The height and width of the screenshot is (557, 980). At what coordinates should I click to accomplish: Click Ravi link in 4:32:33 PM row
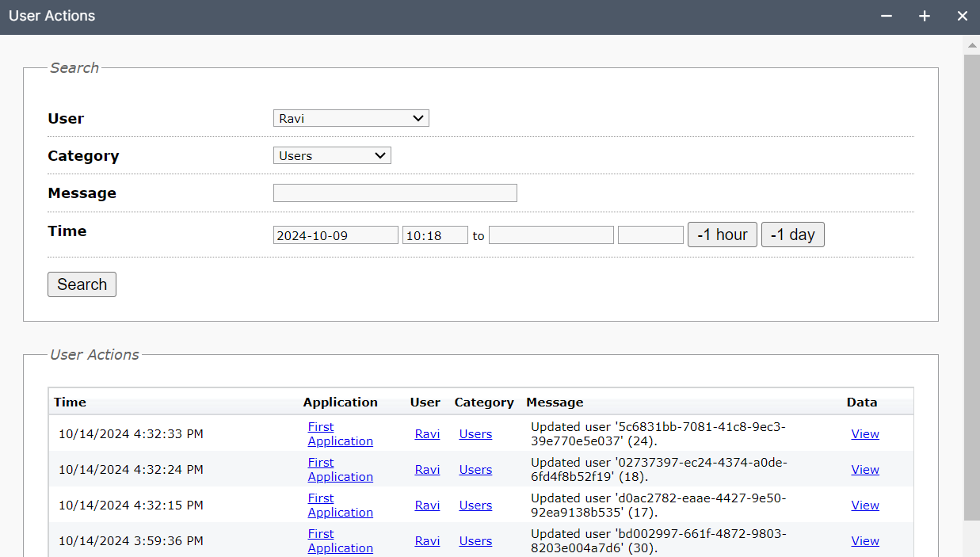[427, 434]
